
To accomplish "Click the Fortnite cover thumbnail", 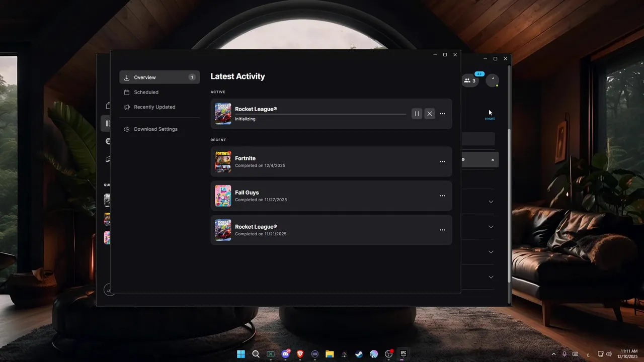I will click(x=223, y=162).
